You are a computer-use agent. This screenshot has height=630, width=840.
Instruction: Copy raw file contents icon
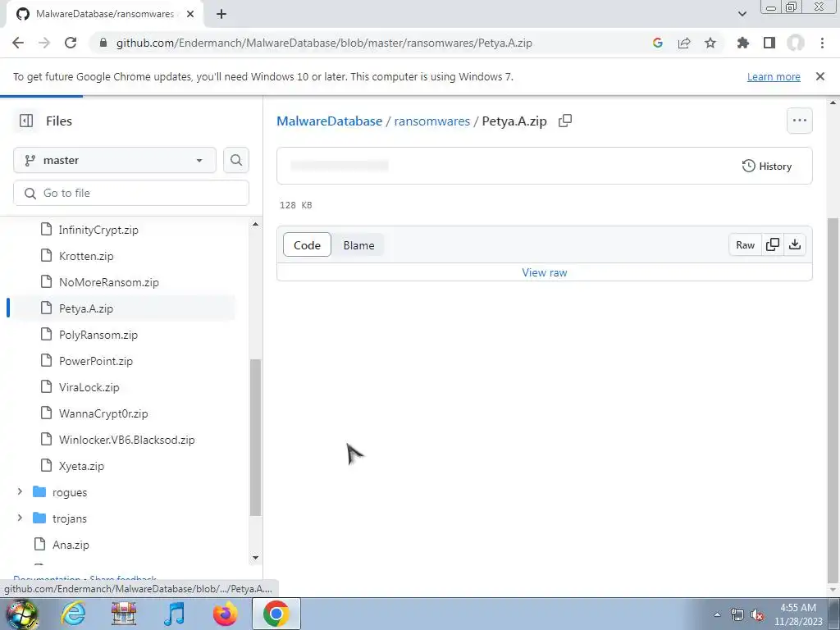click(773, 244)
